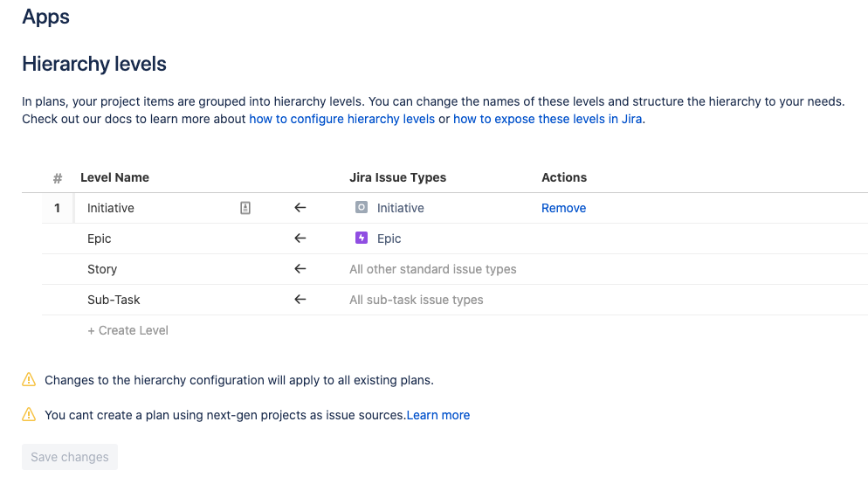868x491 pixels.
Task: Follow the Learn more link
Action: pos(437,415)
